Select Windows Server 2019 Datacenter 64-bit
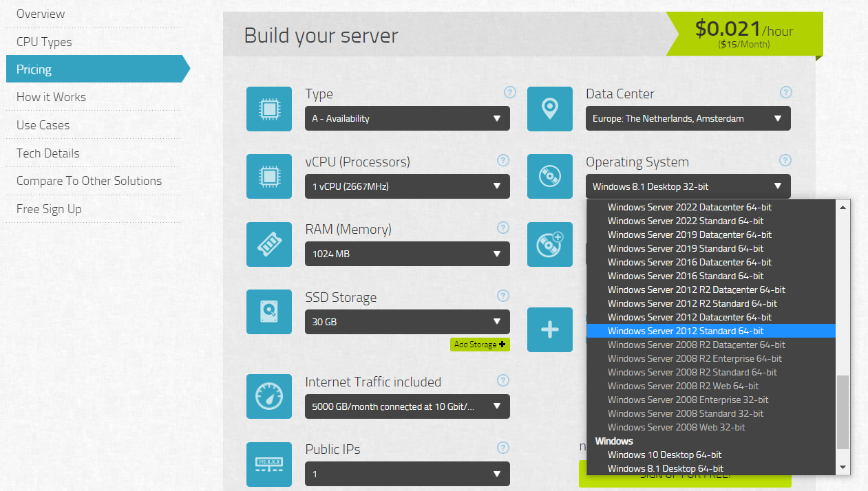This screenshot has height=491, width=868. coord(711,234)
